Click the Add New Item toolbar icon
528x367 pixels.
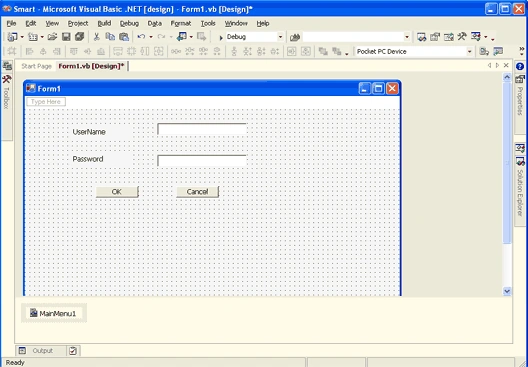[x=33, y=37]
